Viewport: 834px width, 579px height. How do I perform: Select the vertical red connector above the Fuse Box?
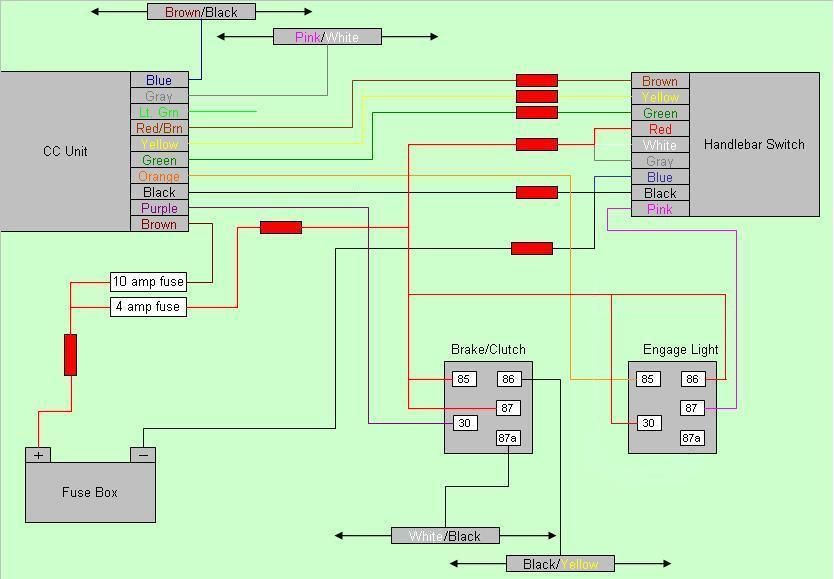coord(70,355)
